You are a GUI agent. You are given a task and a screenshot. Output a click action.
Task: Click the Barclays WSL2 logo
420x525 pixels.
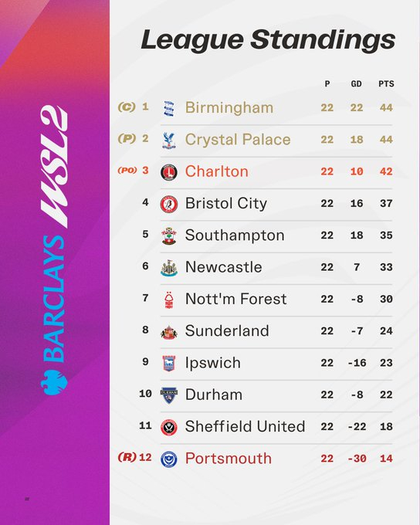click(x=54, y=250)
